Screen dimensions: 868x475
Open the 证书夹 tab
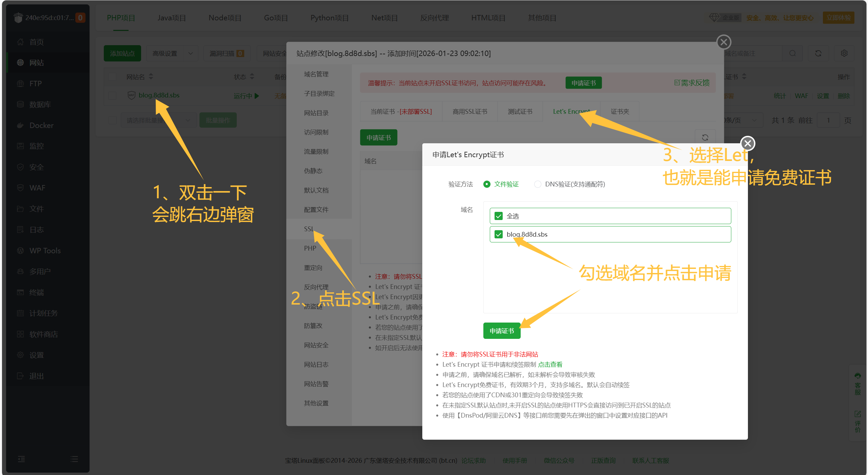coord(620,111)
